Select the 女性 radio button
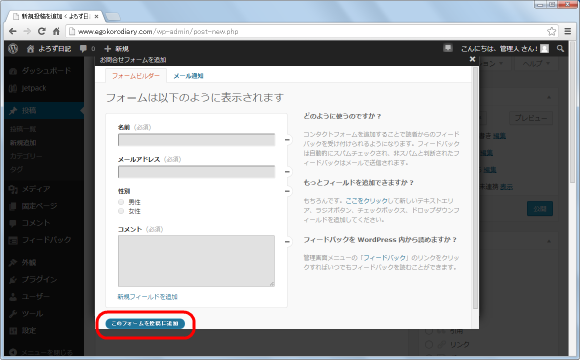580x360 pixels. pos(121,211)
